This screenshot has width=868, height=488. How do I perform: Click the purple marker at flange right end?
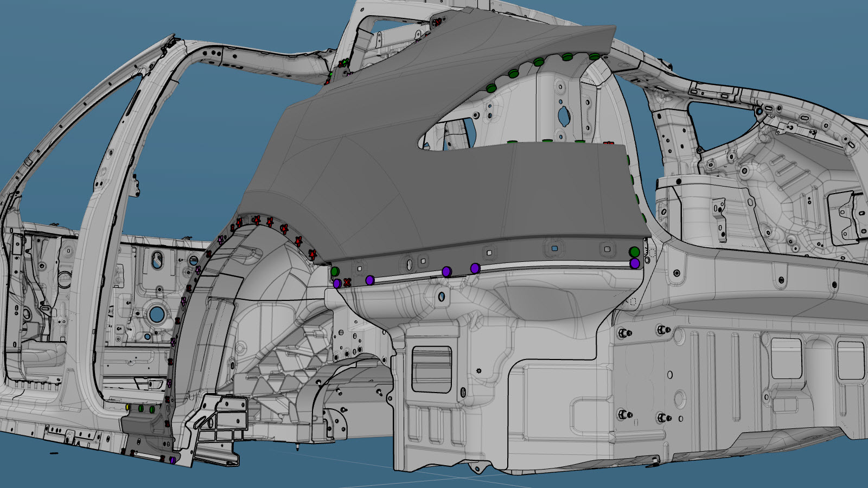pos(634,264)
